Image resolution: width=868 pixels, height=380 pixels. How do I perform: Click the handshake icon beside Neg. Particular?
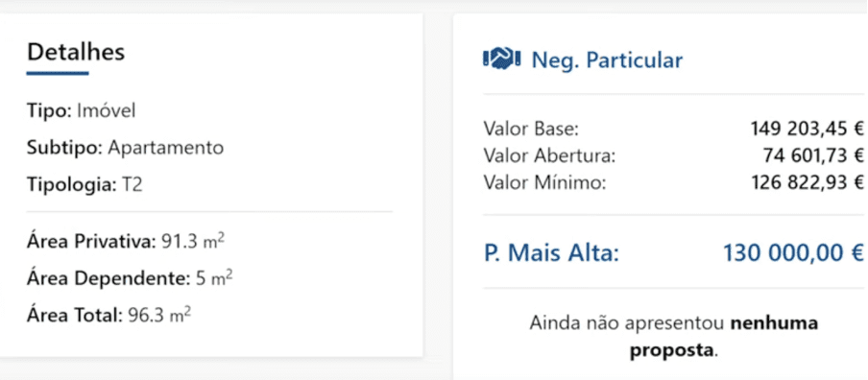click(x=502, y=59)
